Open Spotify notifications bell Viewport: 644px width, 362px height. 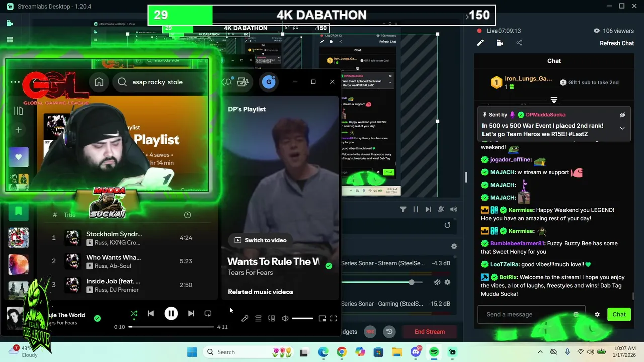pos(228,82)
